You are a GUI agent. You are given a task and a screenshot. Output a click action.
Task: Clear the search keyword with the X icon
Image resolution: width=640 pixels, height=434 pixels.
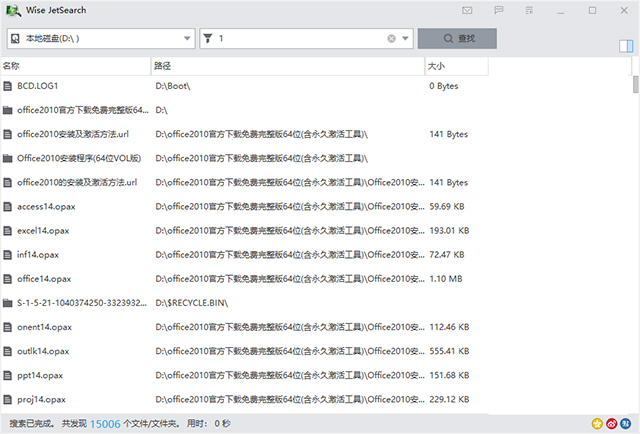pyautogui.click(x=391, y=38)
